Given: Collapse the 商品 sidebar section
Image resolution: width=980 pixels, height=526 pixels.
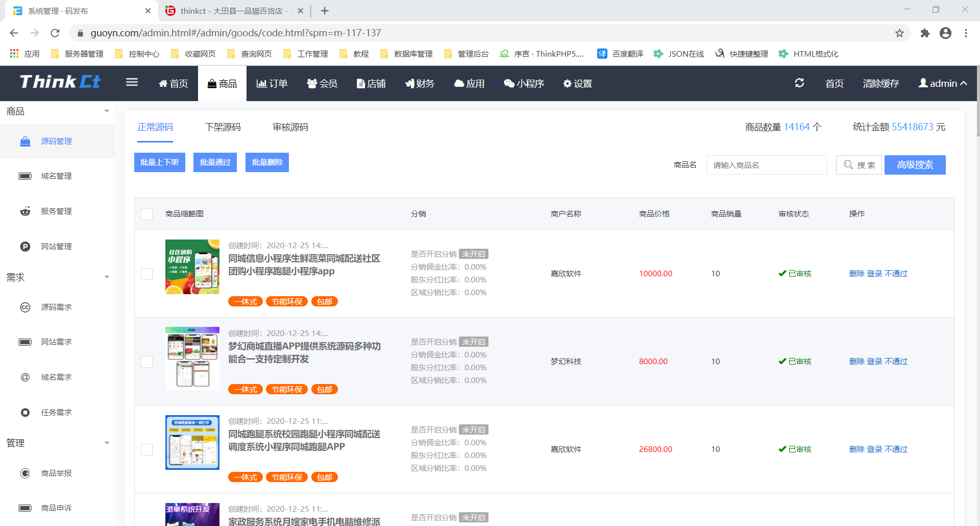Looking at the screenshot, I should pyautogui.click(x=107, y=111).
